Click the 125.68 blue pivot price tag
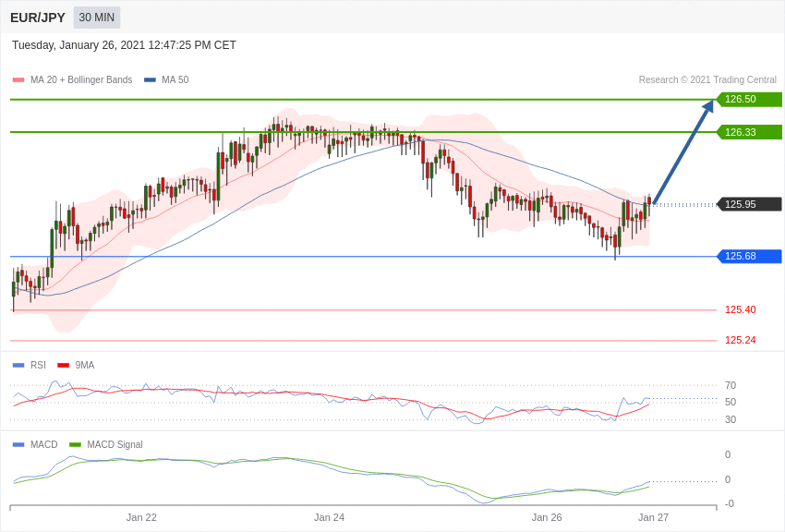 tap(750, 256)
